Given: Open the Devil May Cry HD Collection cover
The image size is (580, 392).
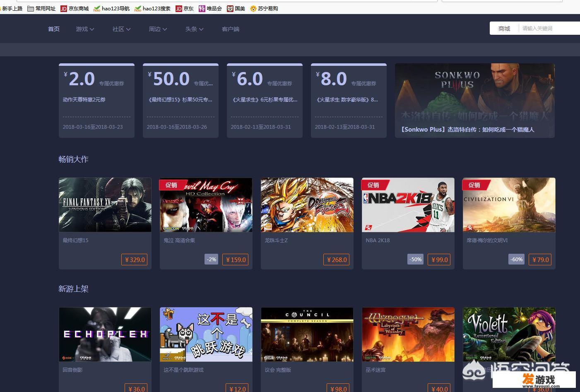Looking at the screenshot, I should [x=206, y=205].
